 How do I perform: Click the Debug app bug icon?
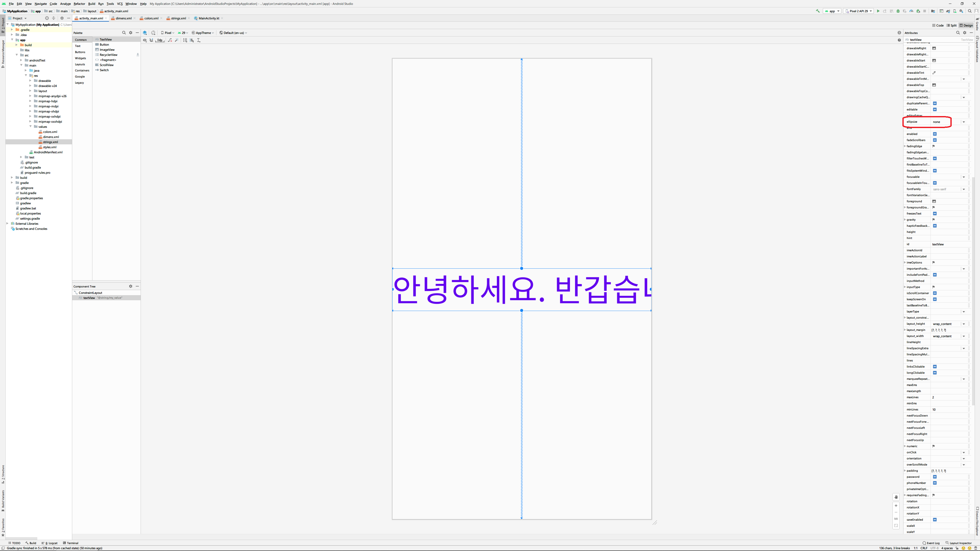pyautogui.click(x=898, y=11)
